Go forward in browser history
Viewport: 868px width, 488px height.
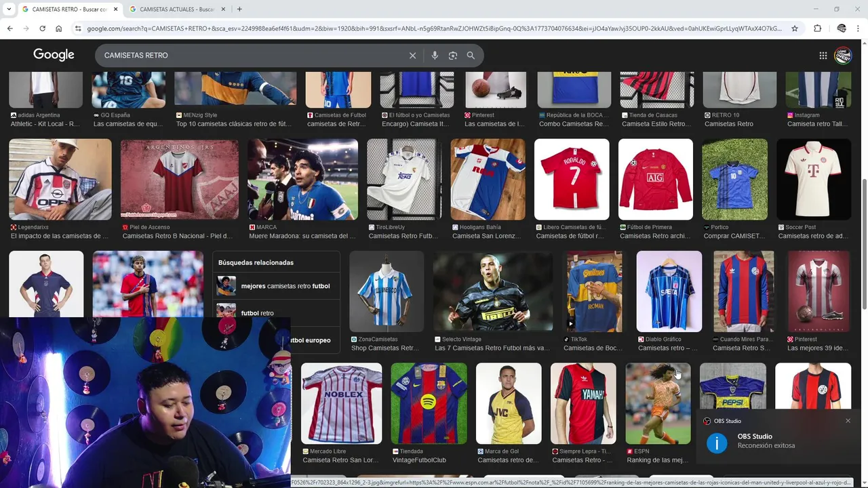coord(26,28)
